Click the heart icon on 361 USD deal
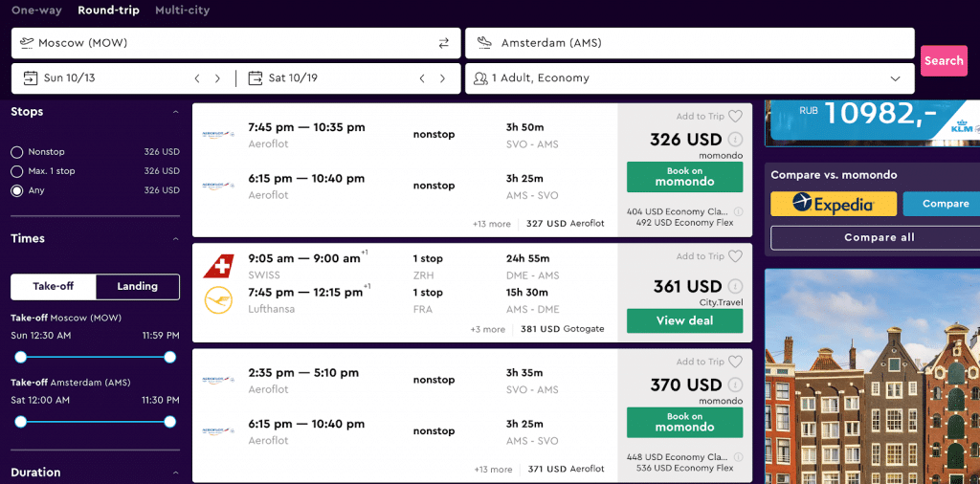The height and width of the screenshot is (484, 980). (736, 256)
